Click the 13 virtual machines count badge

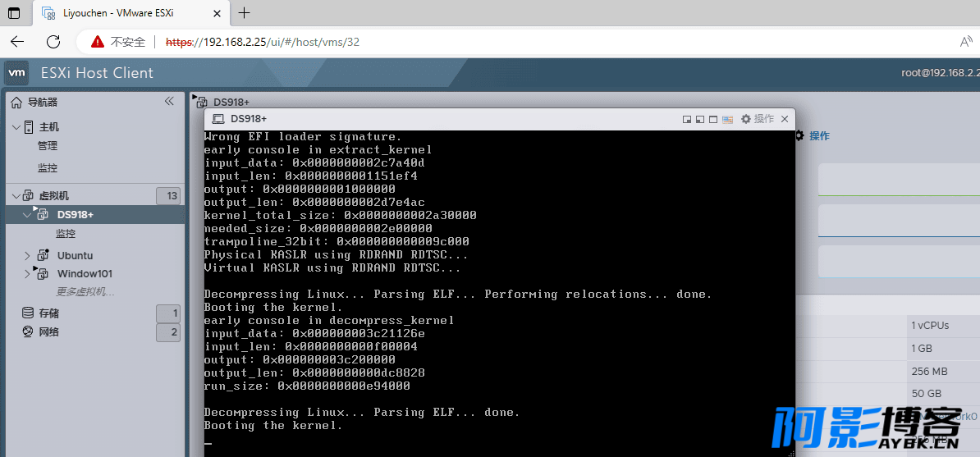pos(168,195)
